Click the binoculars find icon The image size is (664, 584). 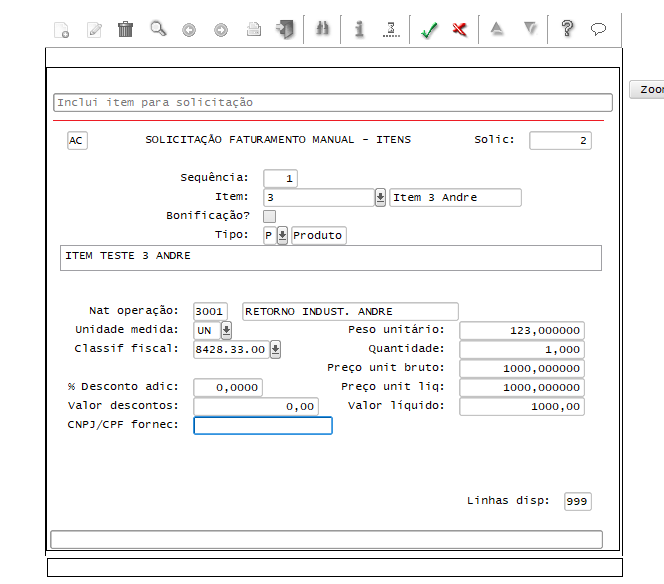[x=322, y=29]
